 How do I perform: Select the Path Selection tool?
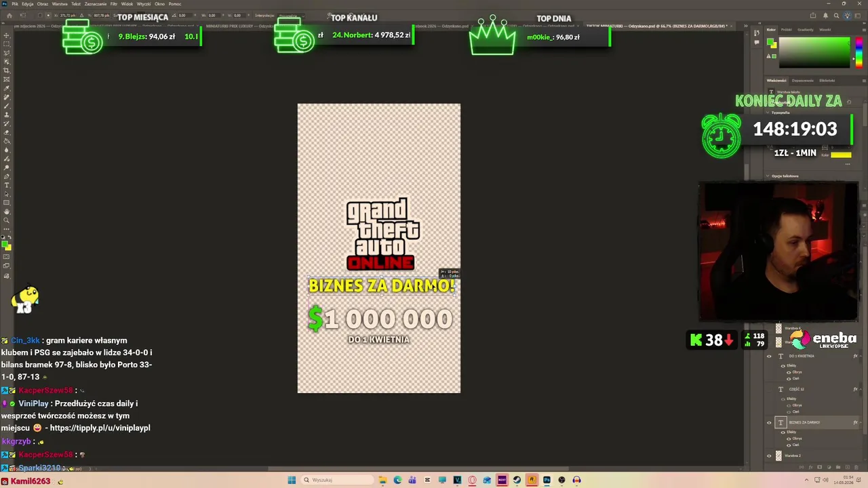pyautogui.click(x=7, y=194)
